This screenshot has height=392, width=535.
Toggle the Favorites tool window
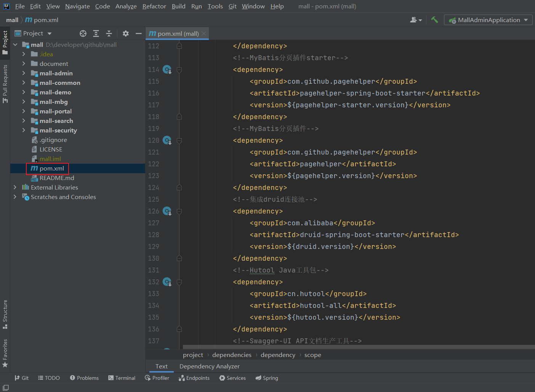pos(5,352)
